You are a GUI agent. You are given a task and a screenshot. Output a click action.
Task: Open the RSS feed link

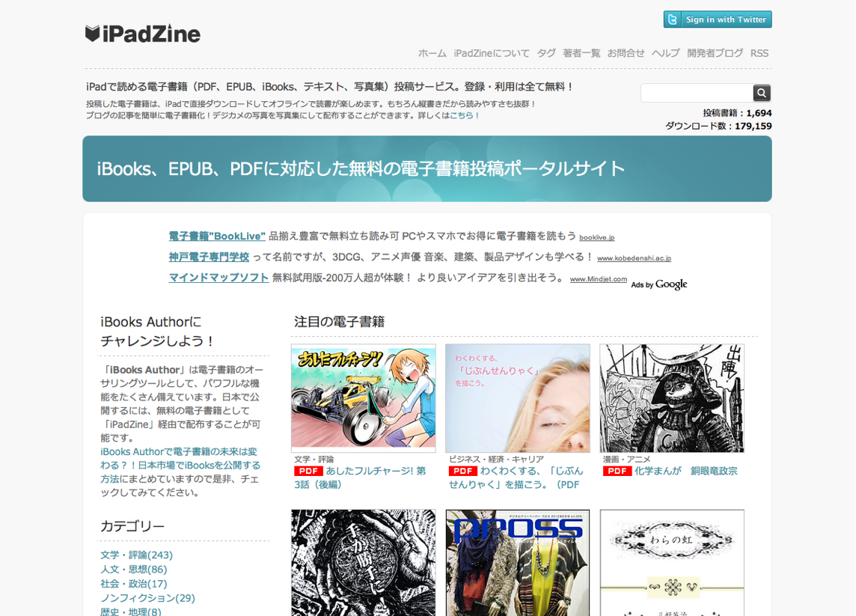759,53
